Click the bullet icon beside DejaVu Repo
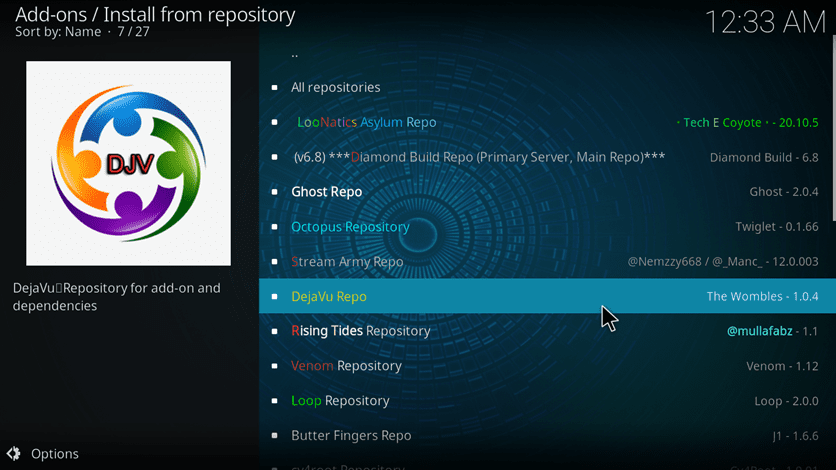The height and width of the screenshot is (470, 836). click(x=275, y=296)
